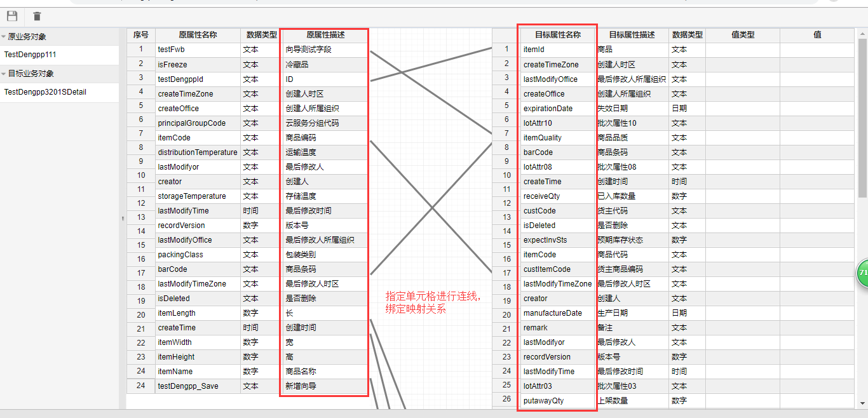868x418 pixels.
Task: Select the custItemCode target attribute cell
Action: tap(557, 269)
